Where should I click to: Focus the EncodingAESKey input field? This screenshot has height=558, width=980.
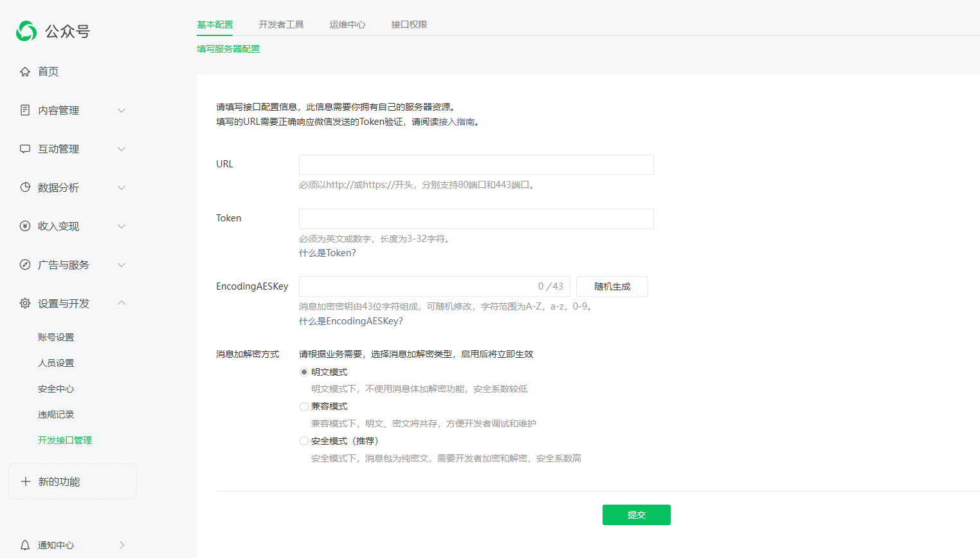(x=435, y=286)
